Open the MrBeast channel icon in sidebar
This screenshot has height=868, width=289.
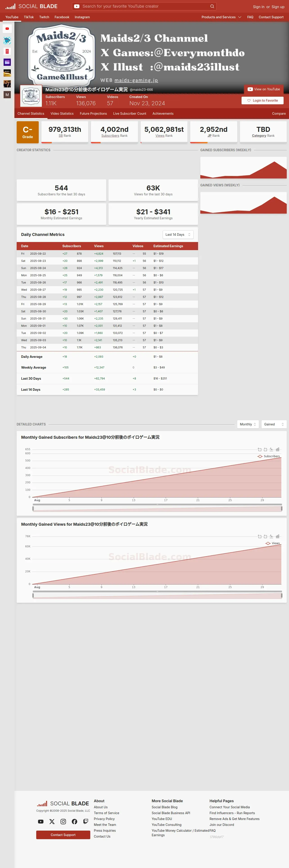click(x=7, y=40)
